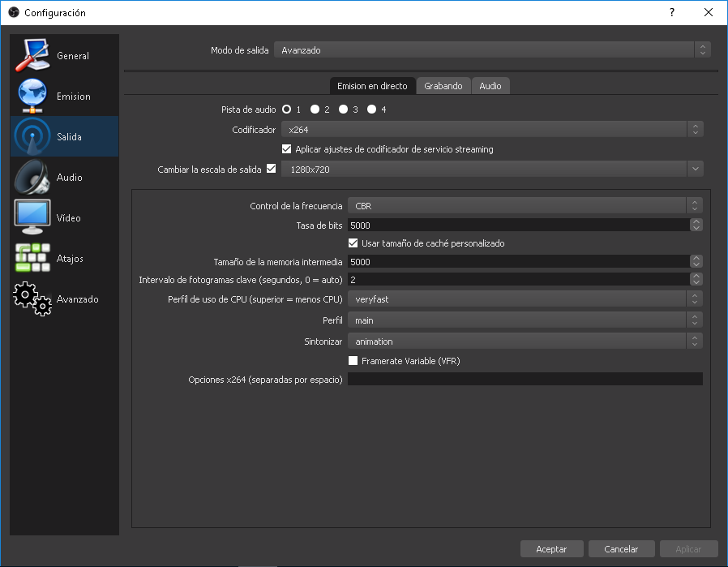Open the Sintonizar animation dropdown

click(525, 341)
